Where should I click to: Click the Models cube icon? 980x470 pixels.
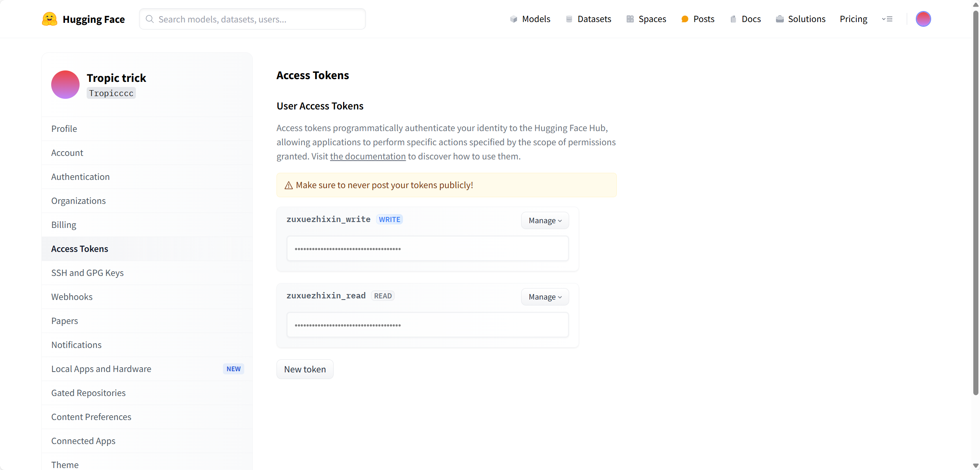(x=513, y=19)
